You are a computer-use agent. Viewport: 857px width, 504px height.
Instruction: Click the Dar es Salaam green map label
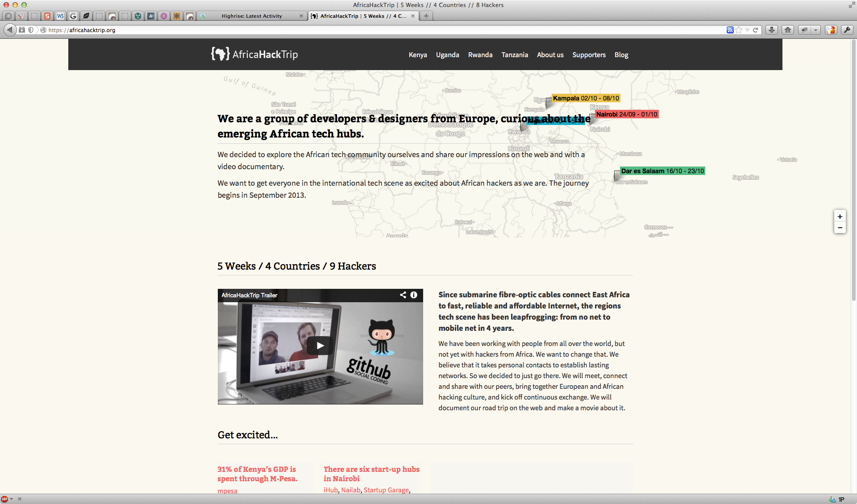(x=662, y=171)
